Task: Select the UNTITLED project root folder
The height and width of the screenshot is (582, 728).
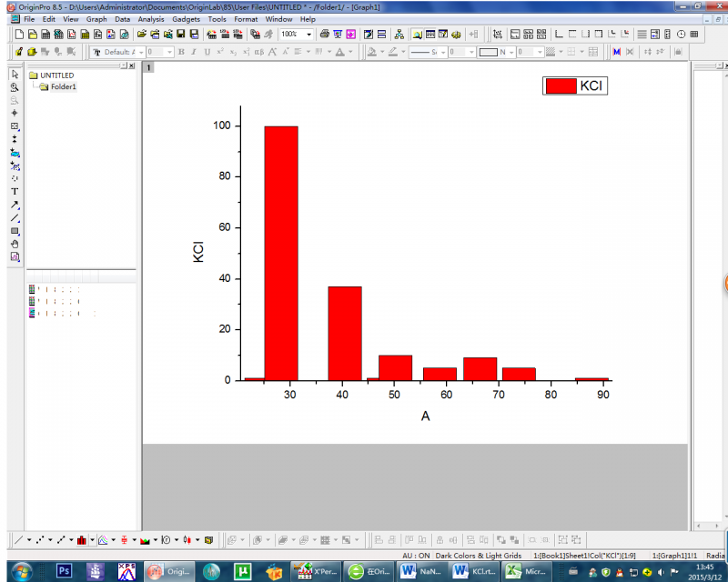Action: tap(52, 75)
